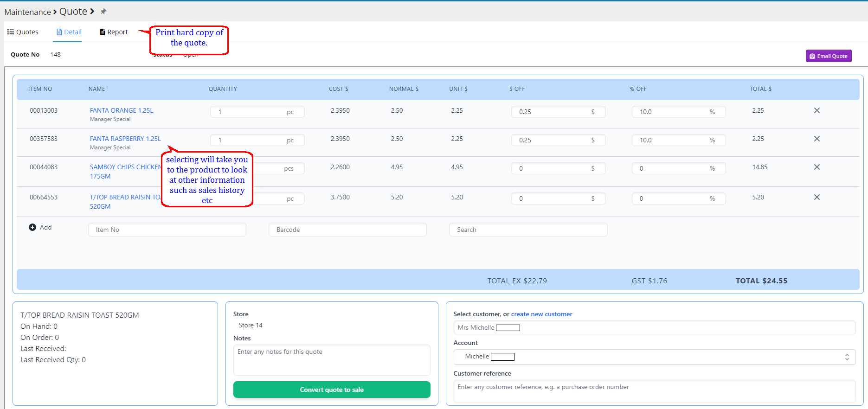Focus the Item No input

coord(167,230)
